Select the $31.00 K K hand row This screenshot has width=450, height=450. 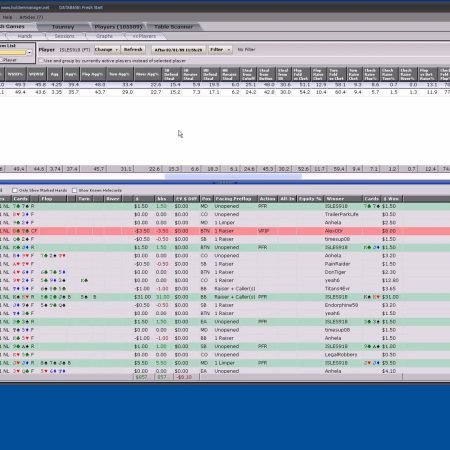click(x=225, y=297)
